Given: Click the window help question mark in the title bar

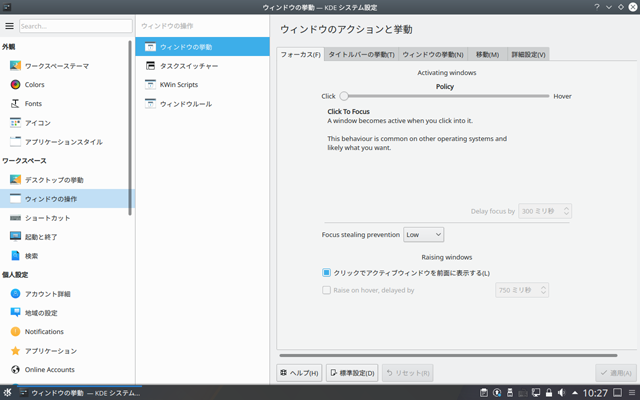Looking at the screenshot, I should (x=597, y=7).
